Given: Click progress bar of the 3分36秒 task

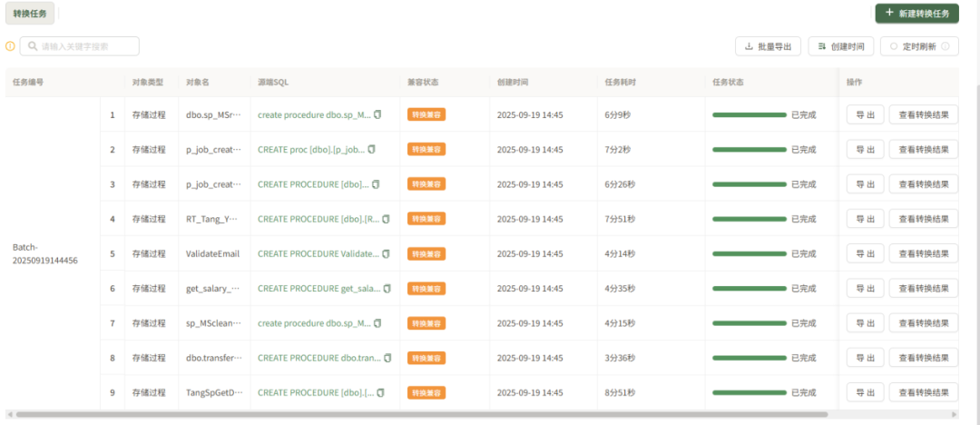Looking at the screenshot, I should tap(750, 358).
